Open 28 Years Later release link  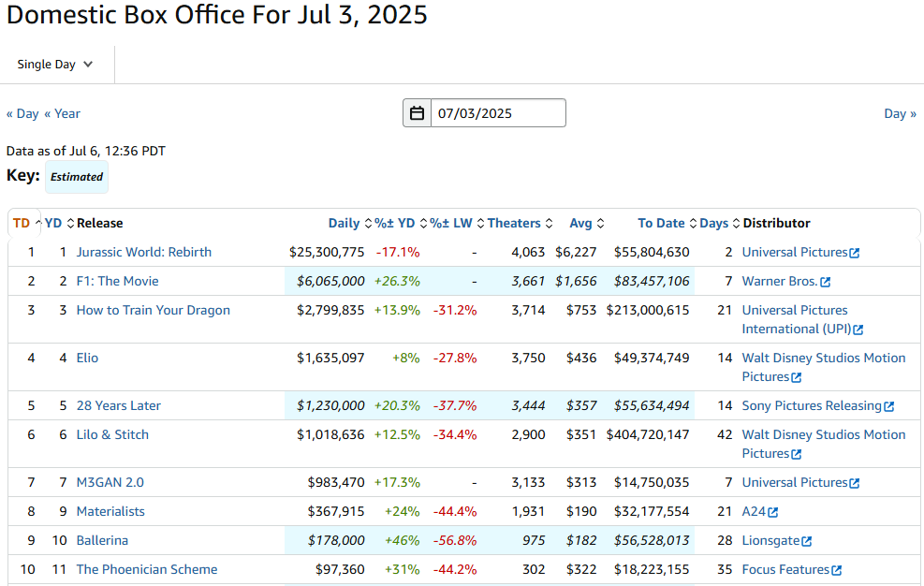[x=119, y=405]
